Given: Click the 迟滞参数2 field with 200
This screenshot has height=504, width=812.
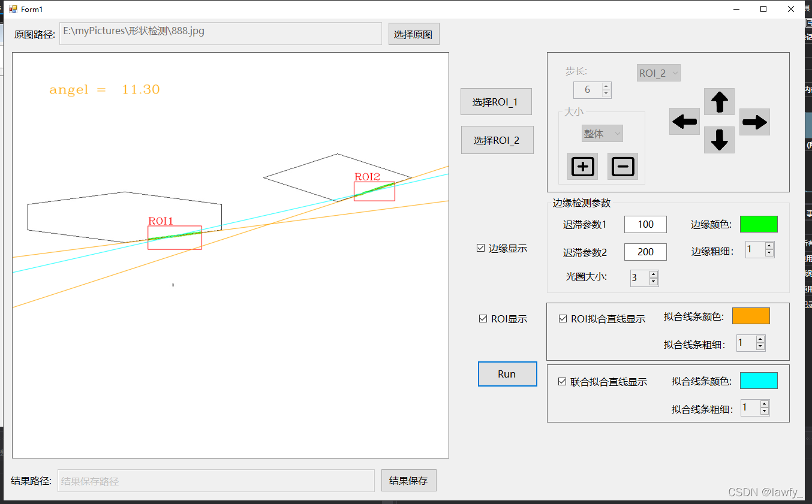Looking at the screenshot, I should [x=645, y=252].
